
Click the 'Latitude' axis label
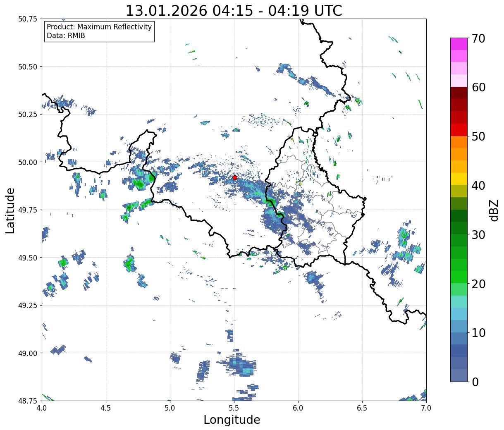point(10,210)
